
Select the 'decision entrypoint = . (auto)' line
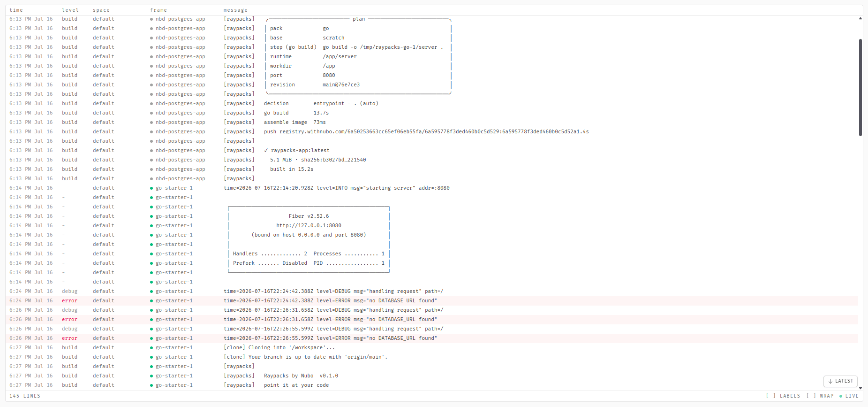tap(432, 103)
